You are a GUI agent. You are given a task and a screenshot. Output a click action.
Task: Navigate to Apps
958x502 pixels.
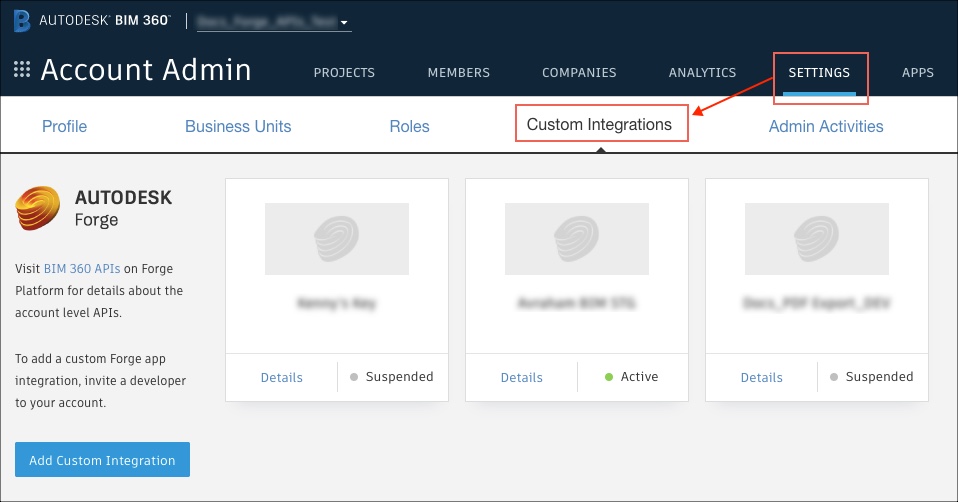pyautogui.click(x=917, y=73)
